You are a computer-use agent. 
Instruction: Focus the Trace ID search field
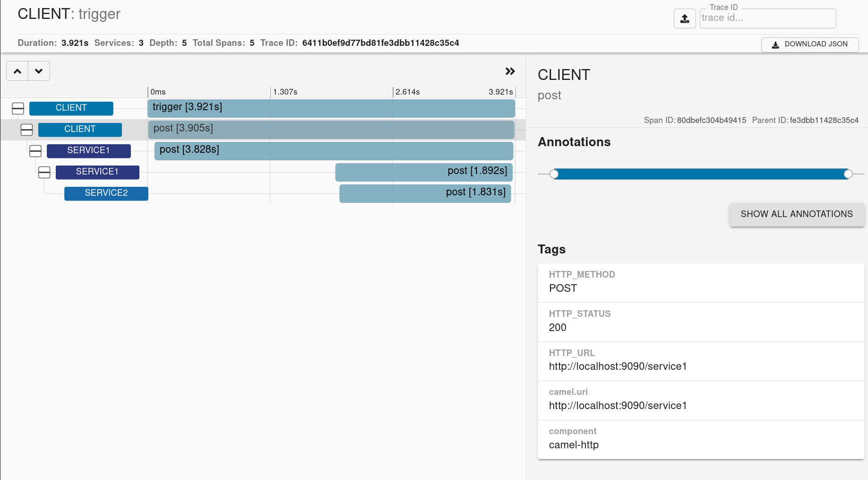coord(767,18)
